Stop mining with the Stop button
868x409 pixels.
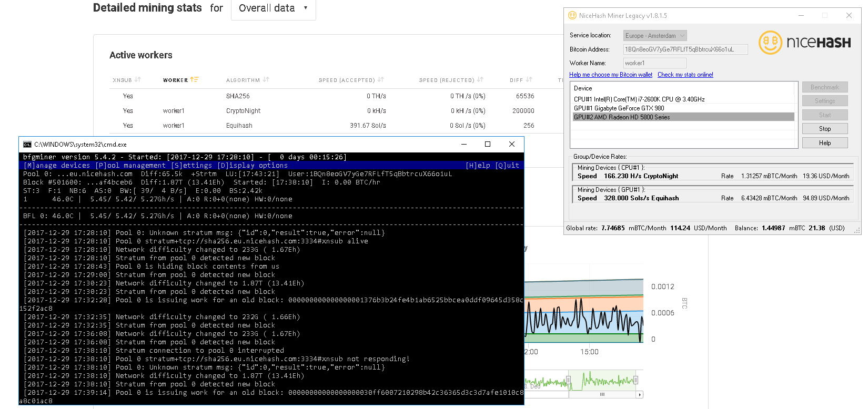(825, 129)
